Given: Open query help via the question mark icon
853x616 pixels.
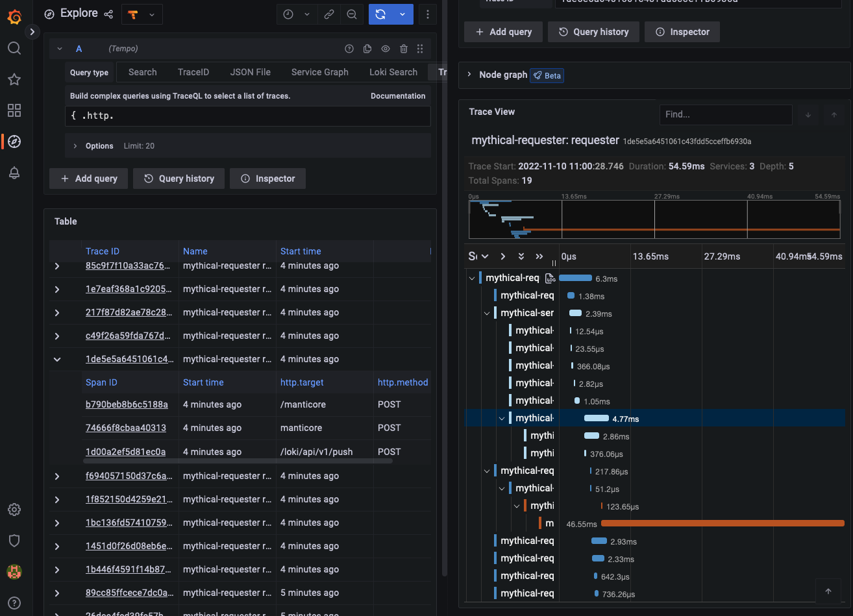Looking at the screenshot, I should 349,48.
